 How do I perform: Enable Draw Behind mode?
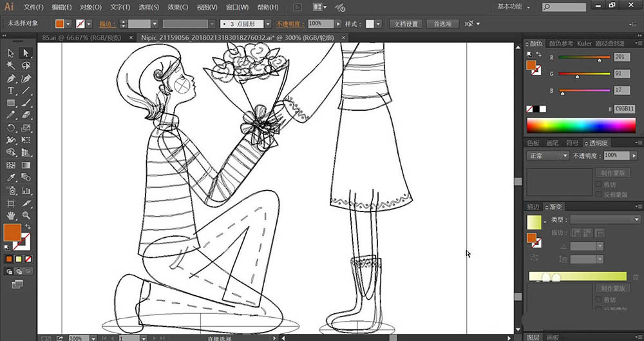pos(19,271)
